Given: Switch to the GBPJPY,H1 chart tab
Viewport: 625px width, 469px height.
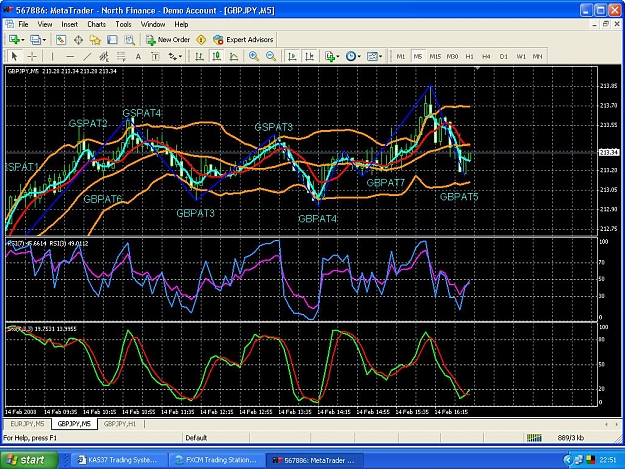Looking at the screenshot, I should coord(120,424).
